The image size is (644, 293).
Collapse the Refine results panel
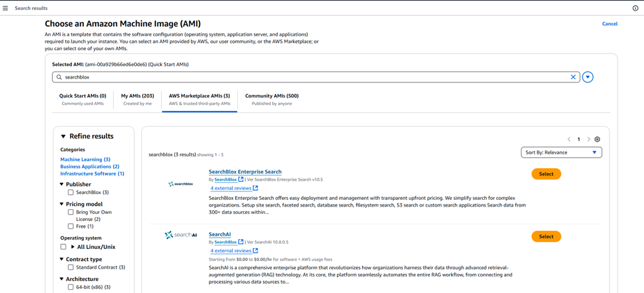(63, 136)
